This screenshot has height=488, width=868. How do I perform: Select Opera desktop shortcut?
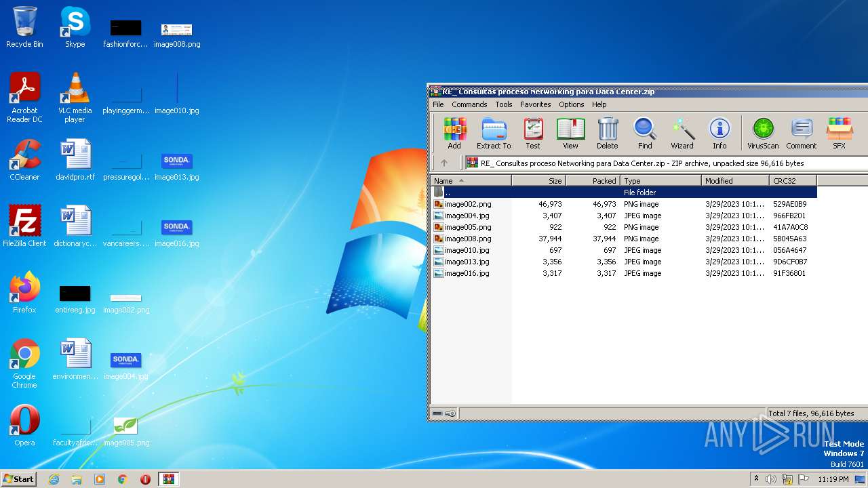point(24,426)
